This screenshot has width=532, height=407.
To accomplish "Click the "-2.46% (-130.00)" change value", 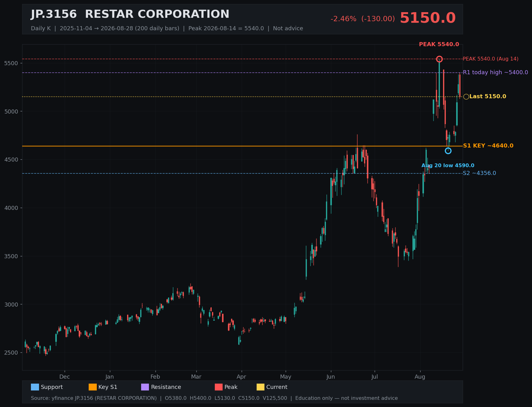I will 363,19.
